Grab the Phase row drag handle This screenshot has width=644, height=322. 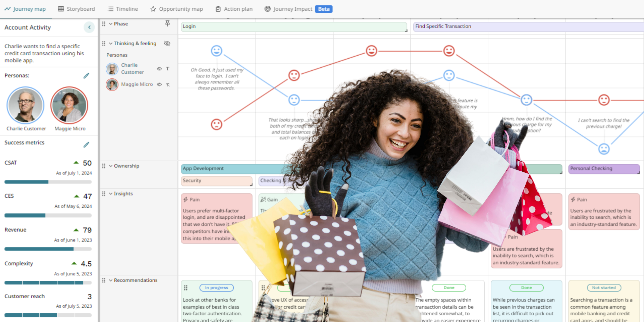tap(104, 24)
